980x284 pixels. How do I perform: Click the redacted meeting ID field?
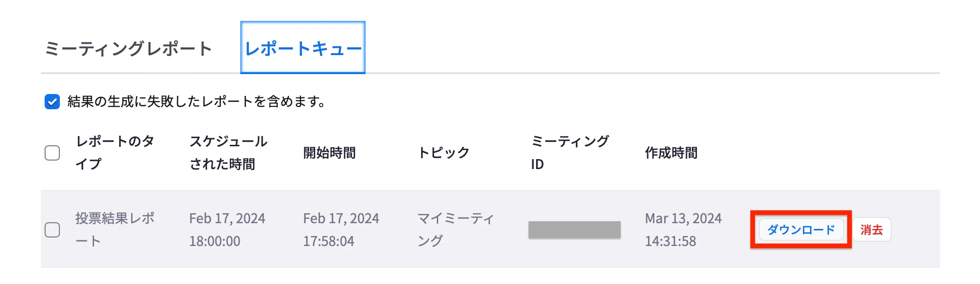(x=574, y=230)
